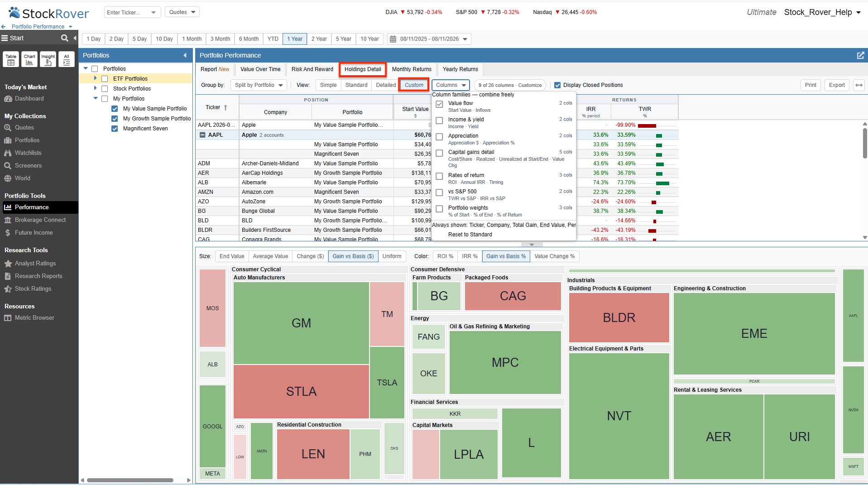Uncheck Magnificent Seven portfolio

(x=115, y=129)
